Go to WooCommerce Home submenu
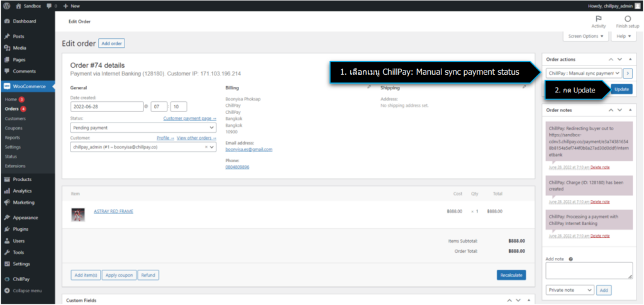Viewport: 644px width, 305px height. click(11, 99)
